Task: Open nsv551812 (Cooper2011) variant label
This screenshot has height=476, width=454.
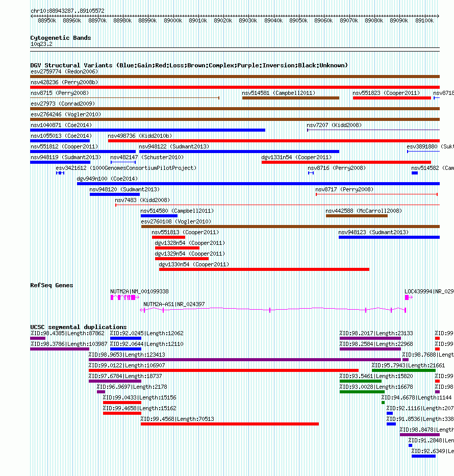Action: pos(64,146)
